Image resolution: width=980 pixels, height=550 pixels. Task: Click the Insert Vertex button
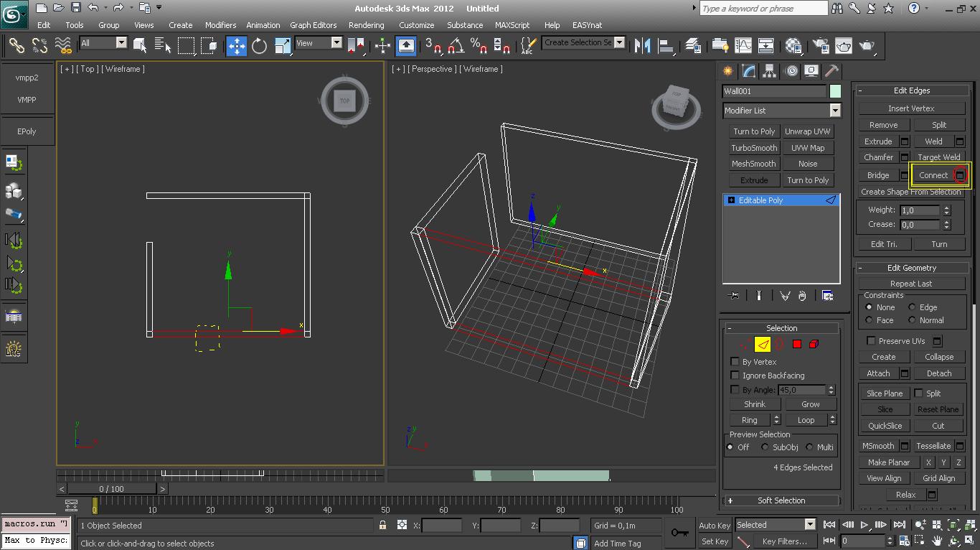[911, 108]
